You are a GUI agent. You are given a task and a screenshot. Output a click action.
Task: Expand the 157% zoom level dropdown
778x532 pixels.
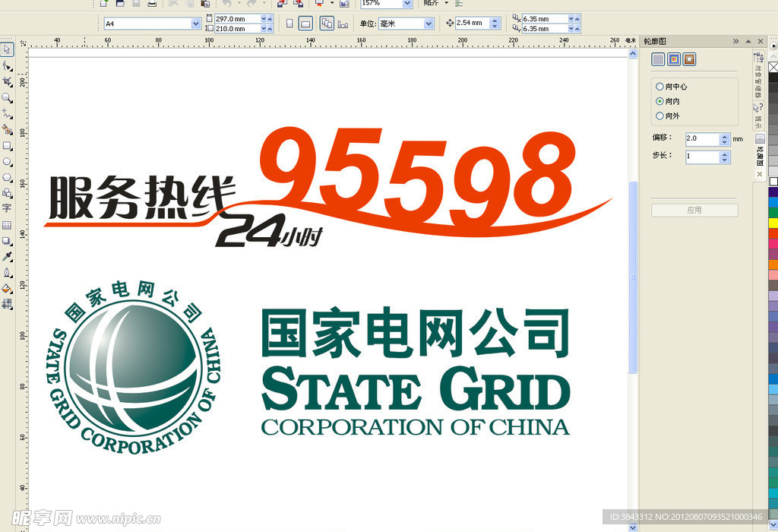click(406, 4)
